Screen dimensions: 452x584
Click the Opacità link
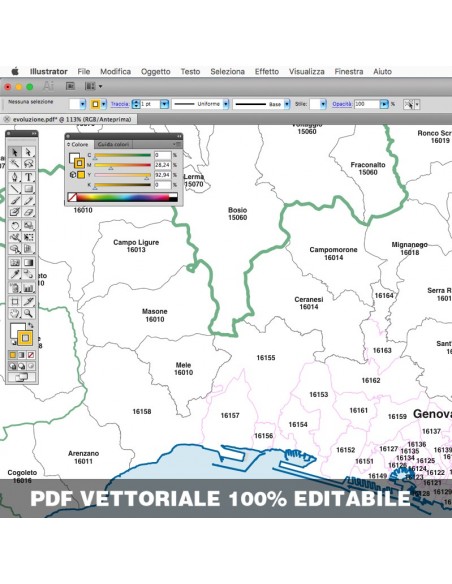[342, 104]
